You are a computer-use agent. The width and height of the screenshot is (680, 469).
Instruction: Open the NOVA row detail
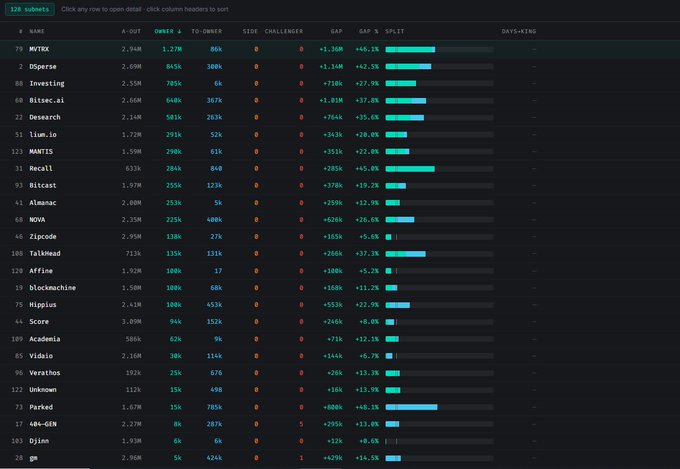pyautogui.click(x=340, y=220)
